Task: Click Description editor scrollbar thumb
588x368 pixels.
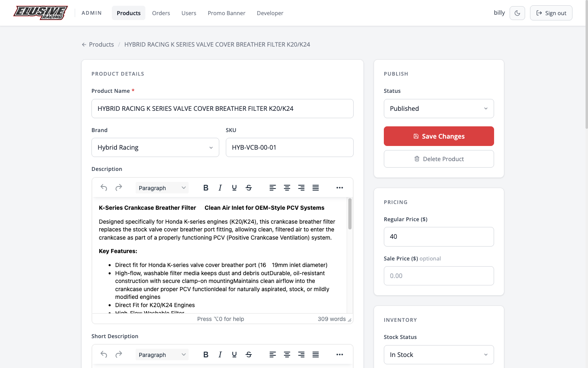Action: coord(350,214)
